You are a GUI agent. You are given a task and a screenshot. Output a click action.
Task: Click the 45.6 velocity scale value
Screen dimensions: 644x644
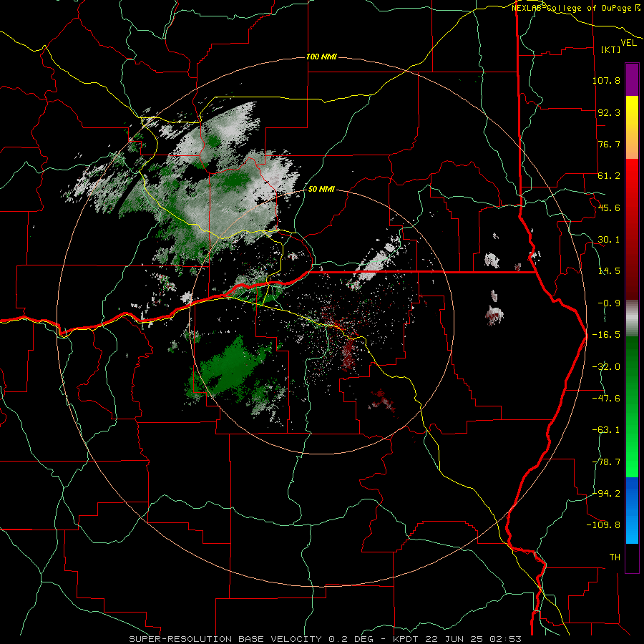(x=609, y=208)
